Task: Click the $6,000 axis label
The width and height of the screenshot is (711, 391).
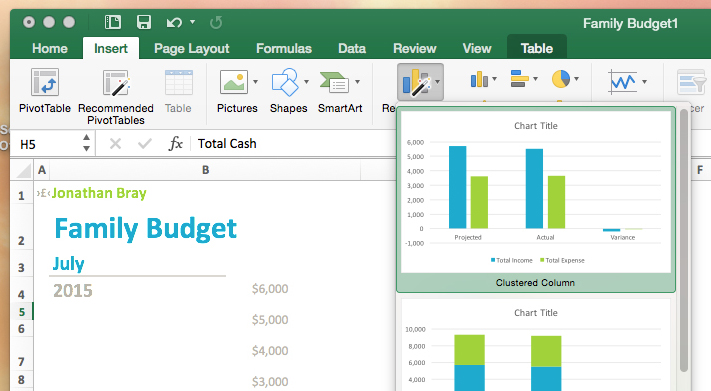Action: pos(270,288)
